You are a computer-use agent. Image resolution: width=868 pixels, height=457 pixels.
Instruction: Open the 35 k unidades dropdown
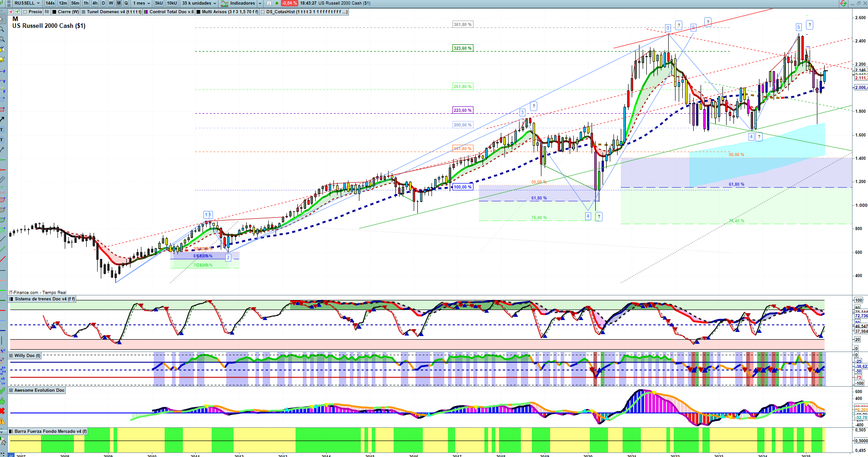(x=199, y=3)
